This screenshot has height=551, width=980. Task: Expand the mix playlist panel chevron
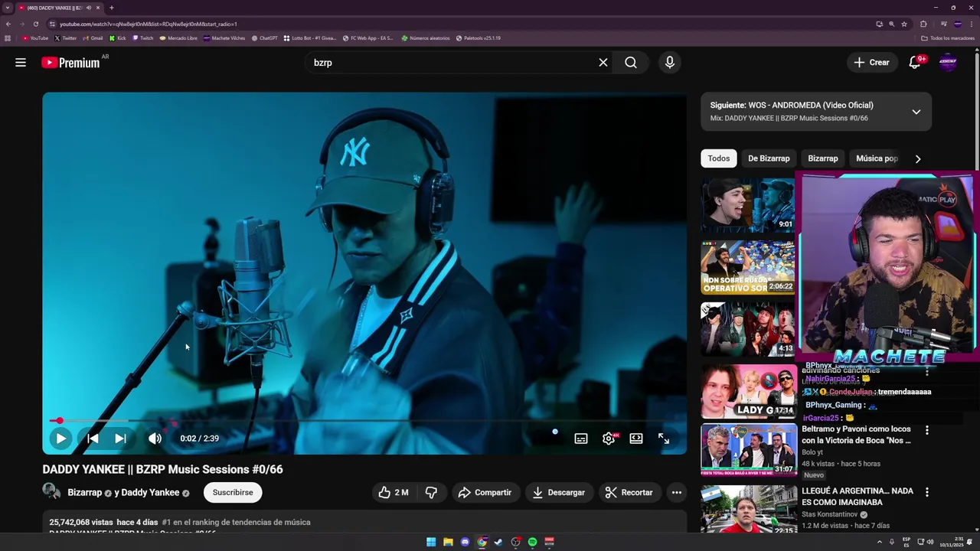tap(916, 112)
